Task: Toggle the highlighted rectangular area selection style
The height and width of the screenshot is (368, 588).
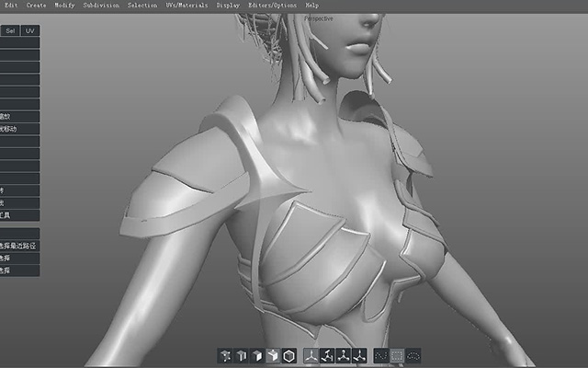Action: (x=397, y=355)
